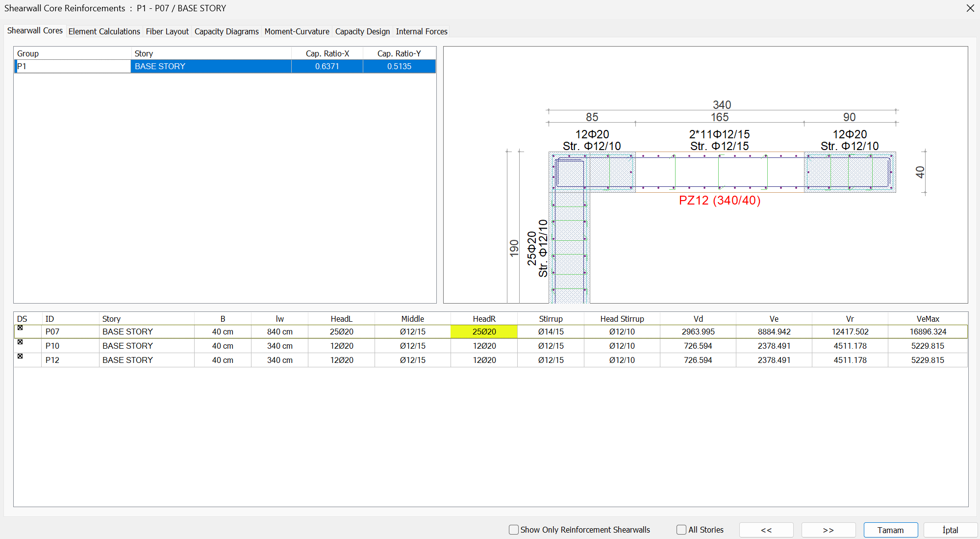The width and height of the screenshot is (980, 539).
Task: Click the << previous navigation button
Action: (766, 530)
